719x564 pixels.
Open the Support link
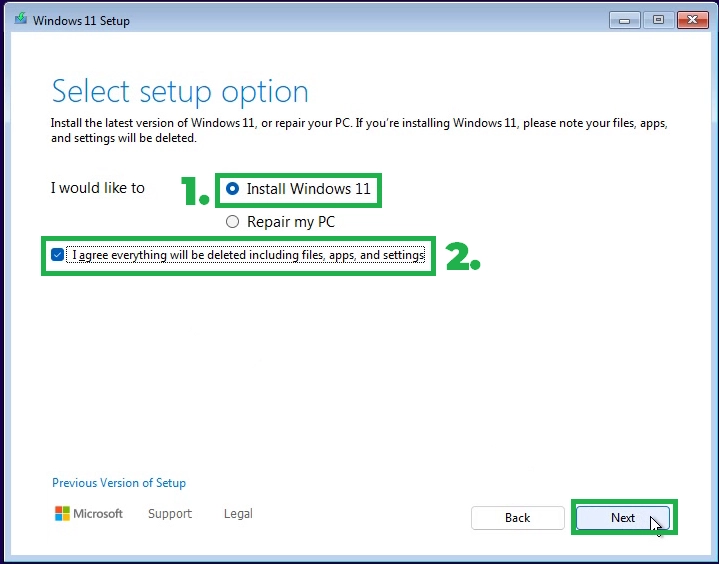[170, 514]
